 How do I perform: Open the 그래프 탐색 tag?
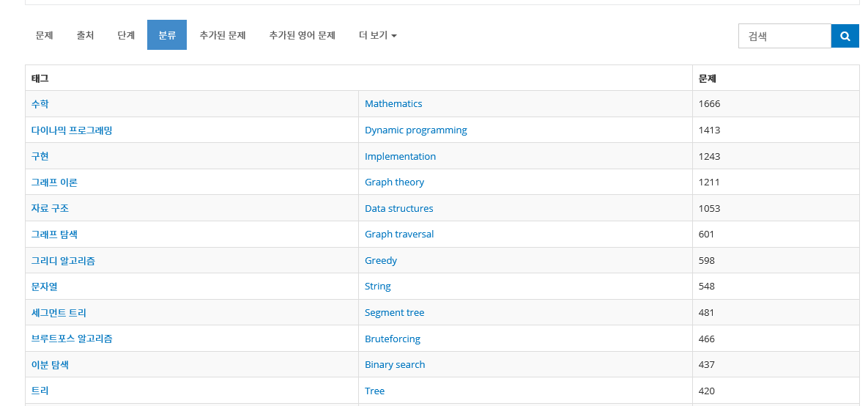click(x=54, y=235)
